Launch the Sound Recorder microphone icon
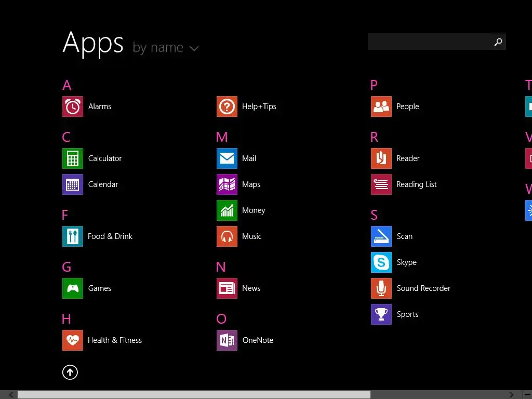 pyautogui.click(x=381, y=288)
